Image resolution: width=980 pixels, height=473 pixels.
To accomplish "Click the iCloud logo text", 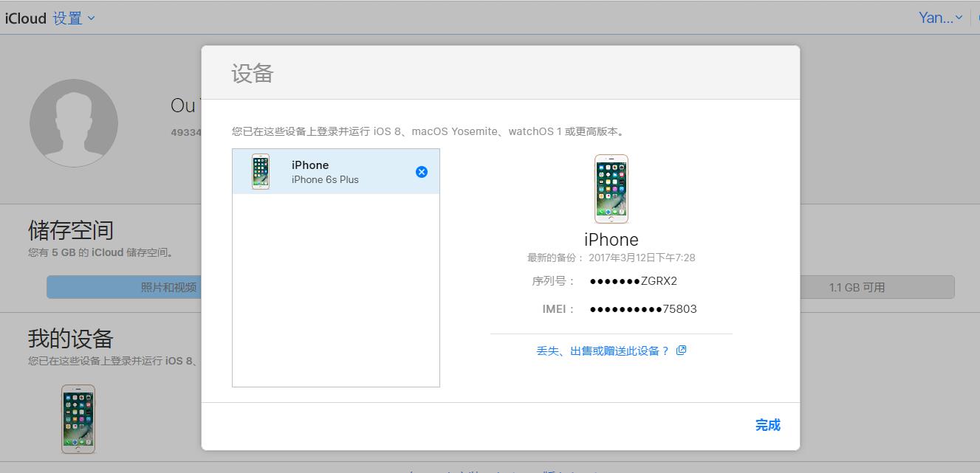I will [26, 18].
